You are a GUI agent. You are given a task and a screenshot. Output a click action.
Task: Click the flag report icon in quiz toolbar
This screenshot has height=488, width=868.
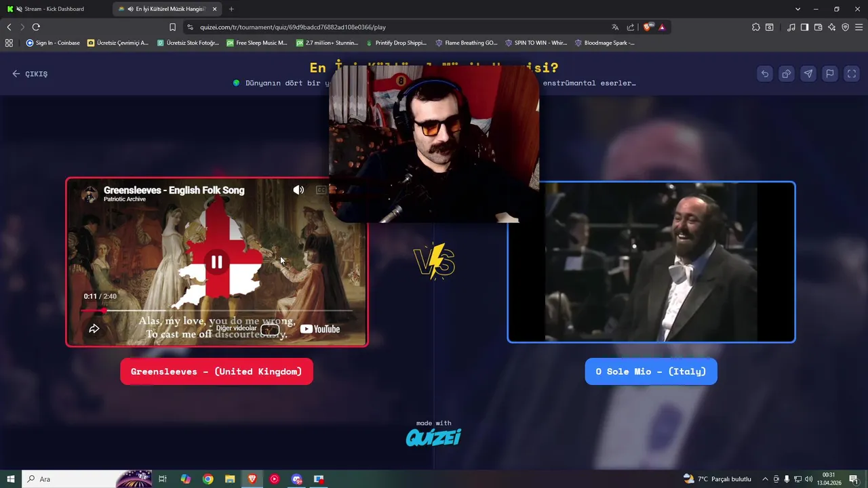[x=830, y=74]
